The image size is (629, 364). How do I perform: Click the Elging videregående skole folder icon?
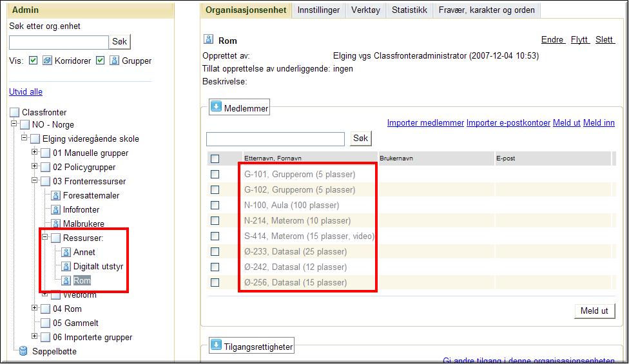(35, 139)
